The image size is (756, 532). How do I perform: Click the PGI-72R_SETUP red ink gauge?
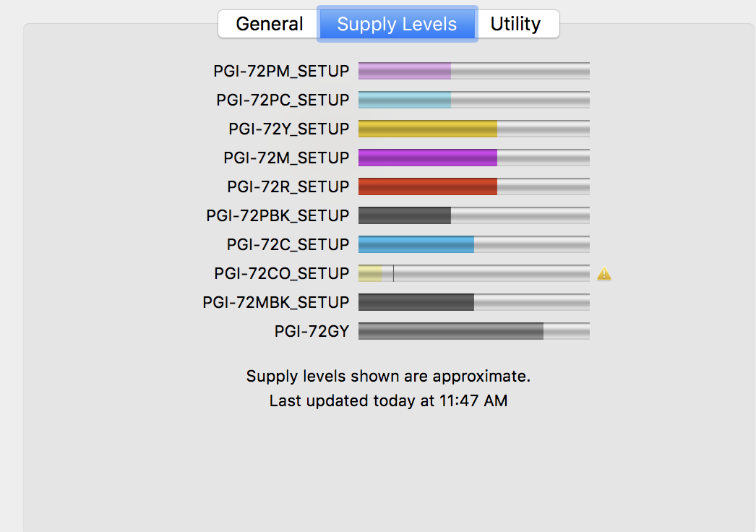tap(426, 186)
